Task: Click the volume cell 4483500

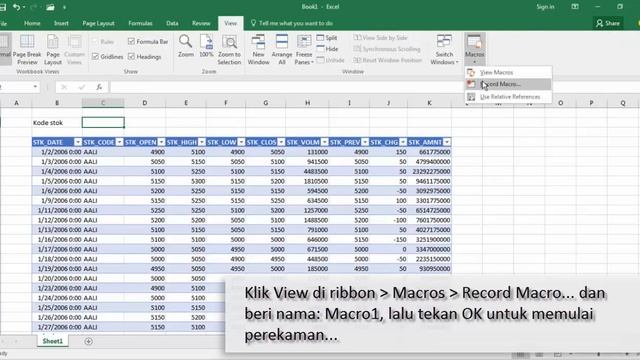Action: [x=307, y=171]
